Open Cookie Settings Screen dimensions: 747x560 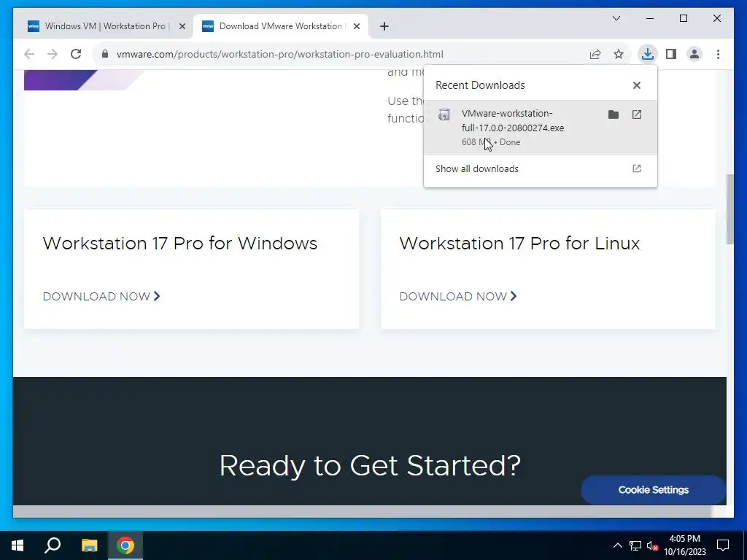(x=653, y=490)
